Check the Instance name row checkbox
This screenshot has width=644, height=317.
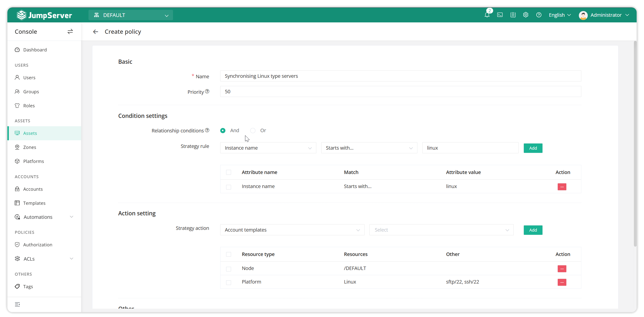click(229, 187)
